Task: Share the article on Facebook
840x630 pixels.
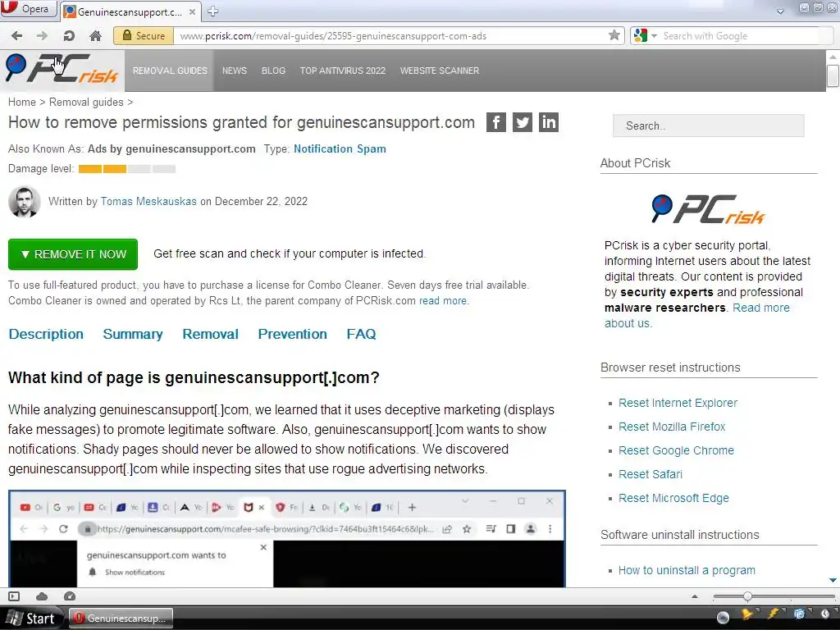Action: tap(496, 122)
